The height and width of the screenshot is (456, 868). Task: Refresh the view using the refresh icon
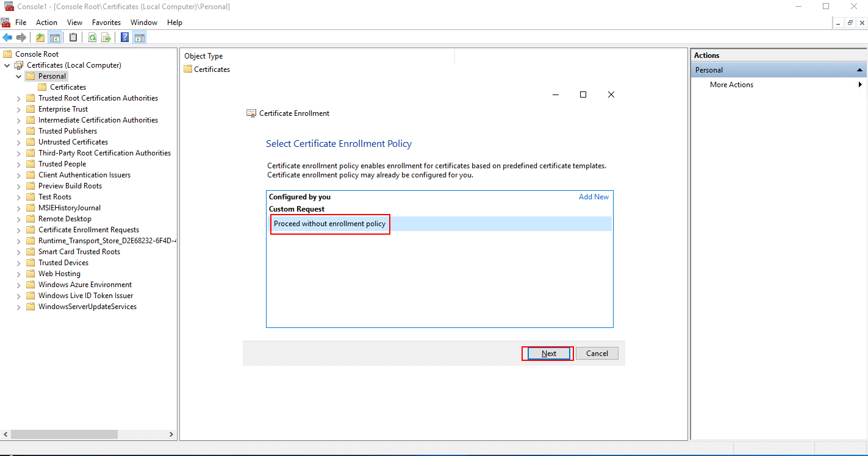click(92, 37)
